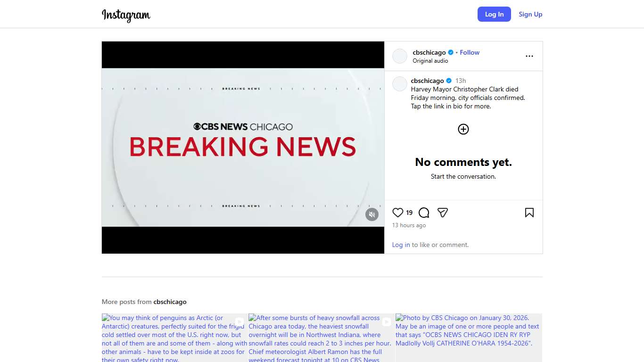Follow the cbschicago account

(x=470, y=52)
